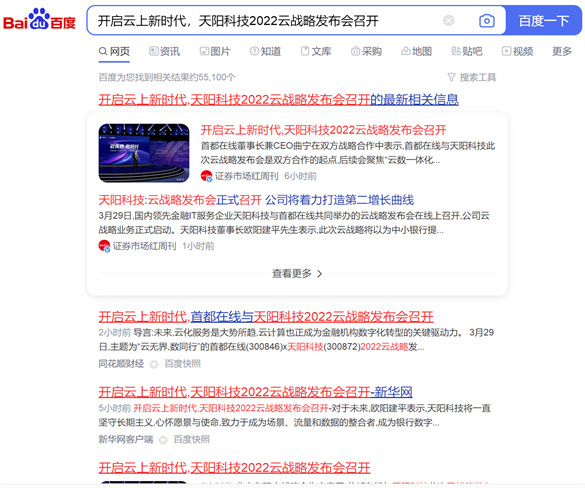Screen dimensions: 585x488
Task: Click verification icon beside 同花顺财经
Action: tap(154, 364)
